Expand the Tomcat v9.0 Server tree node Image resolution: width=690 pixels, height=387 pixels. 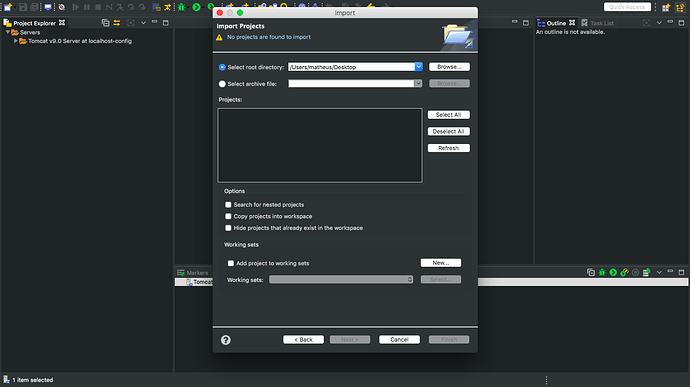(15, 41)
